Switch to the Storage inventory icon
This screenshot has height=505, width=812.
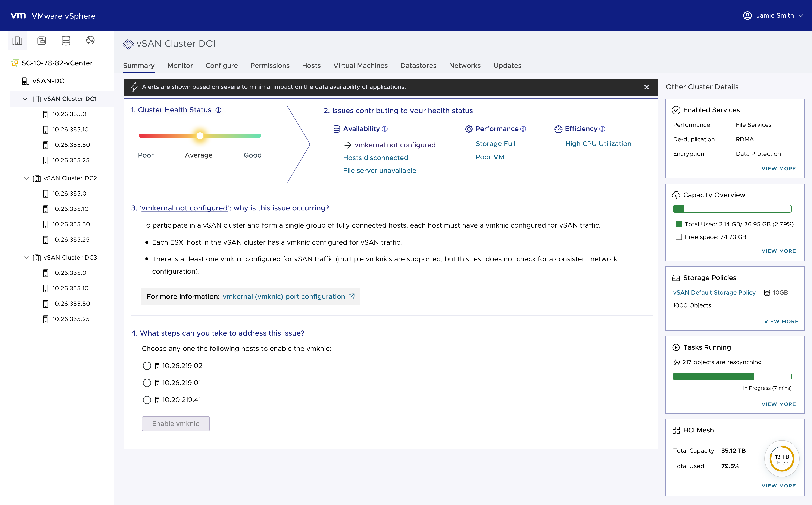pos(66,41)
